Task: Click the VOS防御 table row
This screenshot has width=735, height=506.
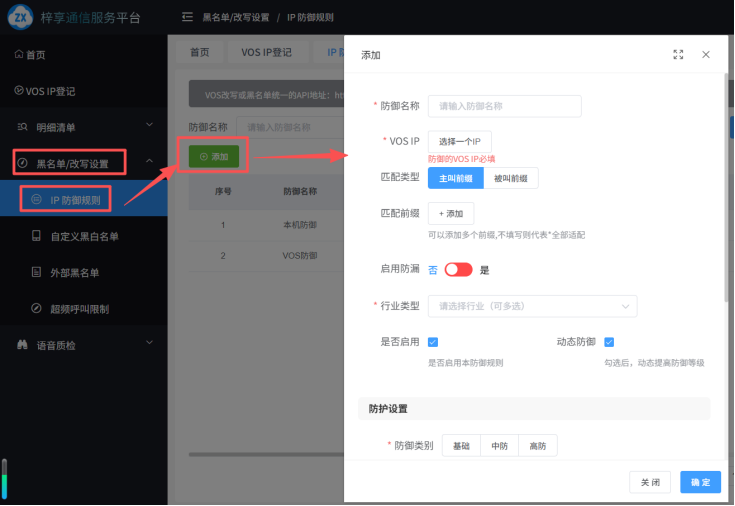Action: click(266, 256)
